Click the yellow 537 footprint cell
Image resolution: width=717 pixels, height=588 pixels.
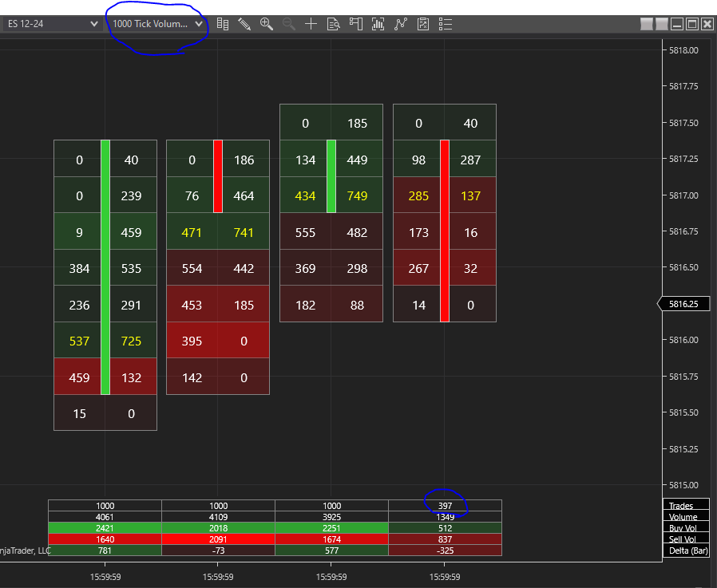click(x=79, y=341)
